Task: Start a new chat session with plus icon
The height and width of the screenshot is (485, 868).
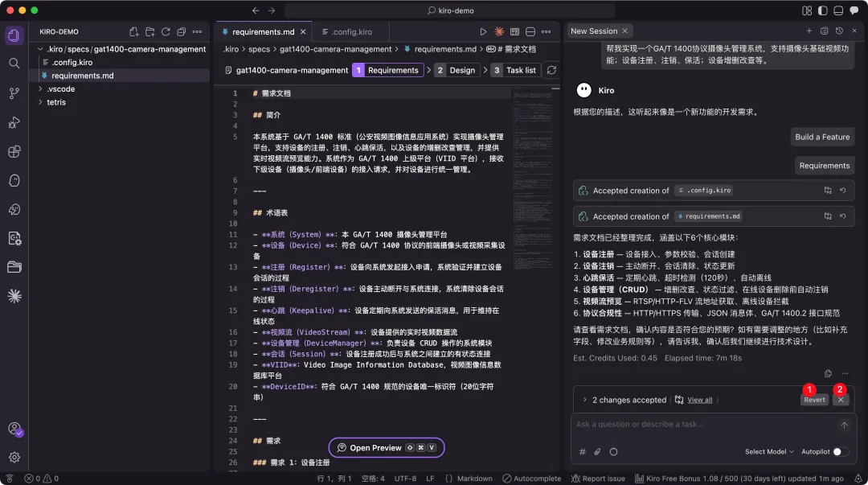Action: point(809,31)
